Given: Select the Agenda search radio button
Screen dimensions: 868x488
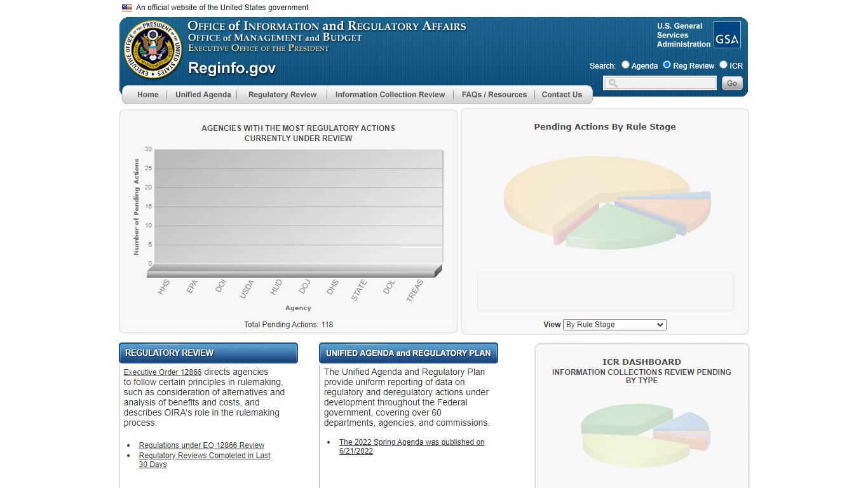Looking at the screenshot, I should coord(625,65).
